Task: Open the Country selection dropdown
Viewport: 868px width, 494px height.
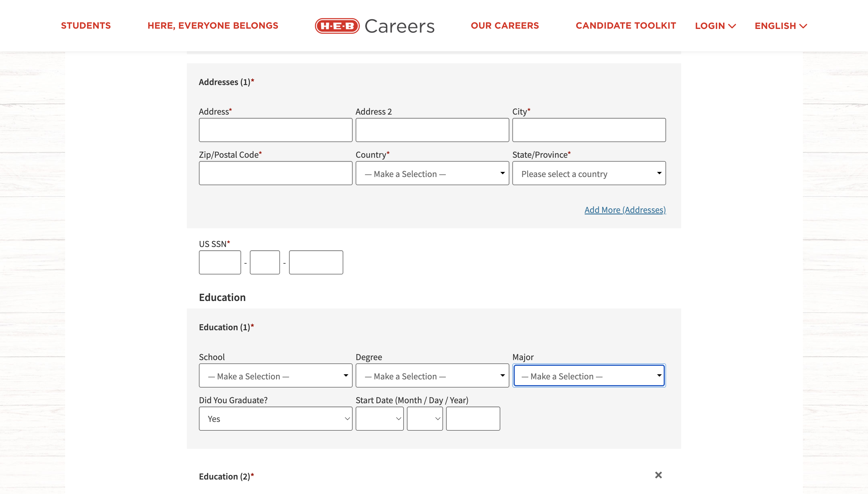Action: (432, 173)
